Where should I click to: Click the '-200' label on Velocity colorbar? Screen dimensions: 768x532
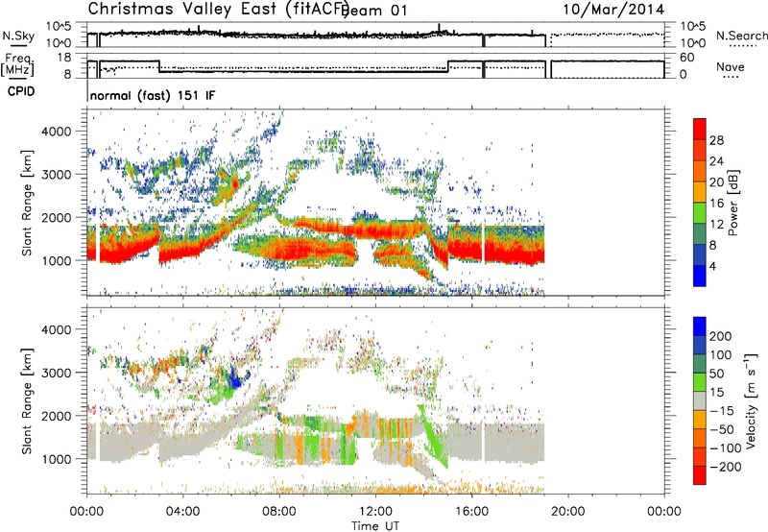(x=725, y=467)
